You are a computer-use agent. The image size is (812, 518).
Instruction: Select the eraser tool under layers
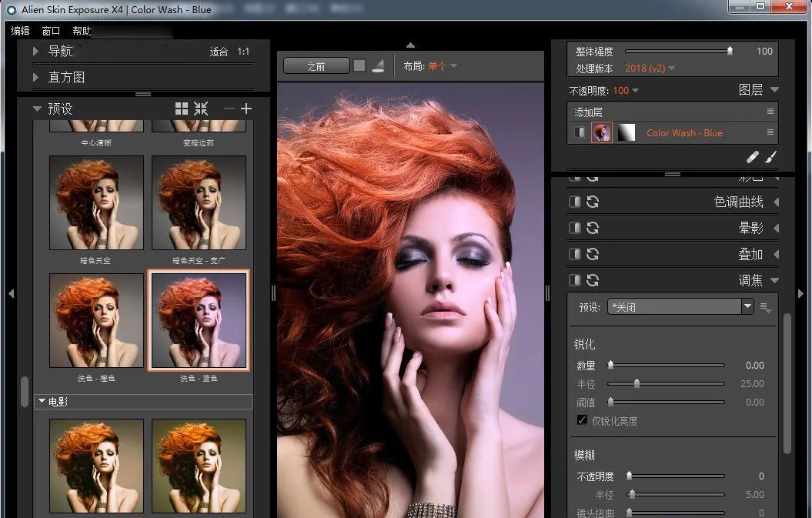click(x=753, y=156)
